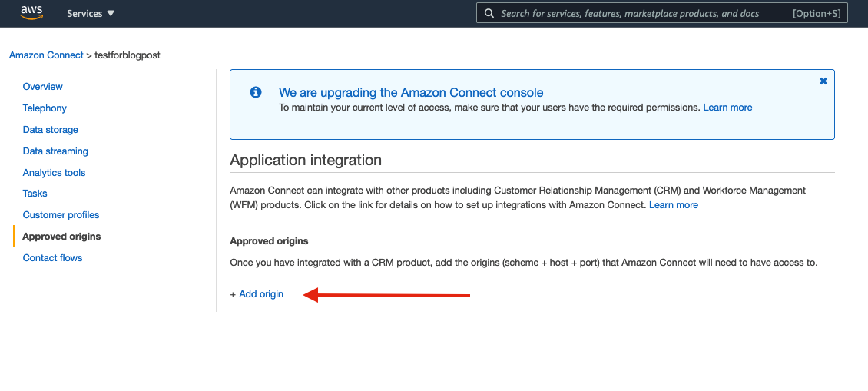Viewport: 868px width, 391px height.
Task: Open the Overview section
Action: [43, 87]
